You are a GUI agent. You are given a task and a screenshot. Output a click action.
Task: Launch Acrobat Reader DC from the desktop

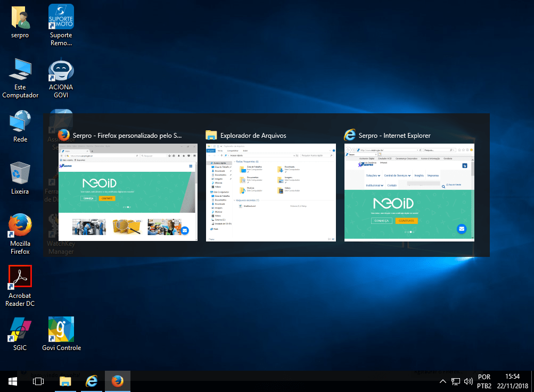pyautogui.click(x=20, y=277)
